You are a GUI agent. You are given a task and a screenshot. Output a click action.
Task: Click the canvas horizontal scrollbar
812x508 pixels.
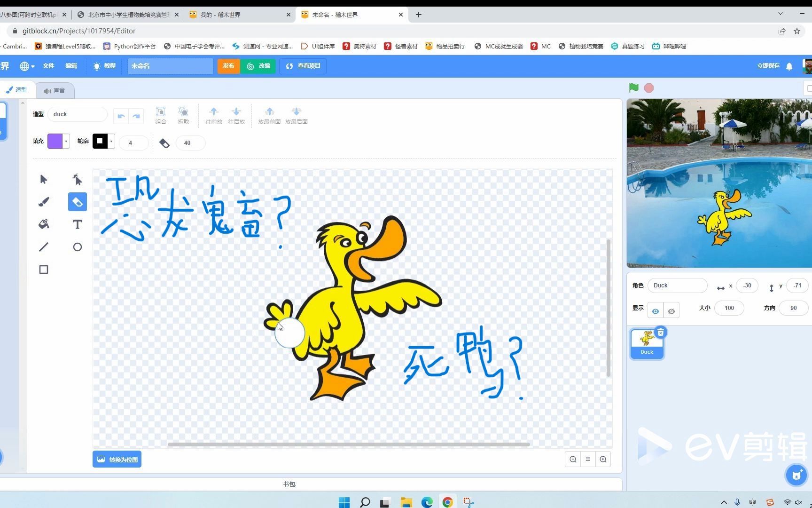(349, 444)
